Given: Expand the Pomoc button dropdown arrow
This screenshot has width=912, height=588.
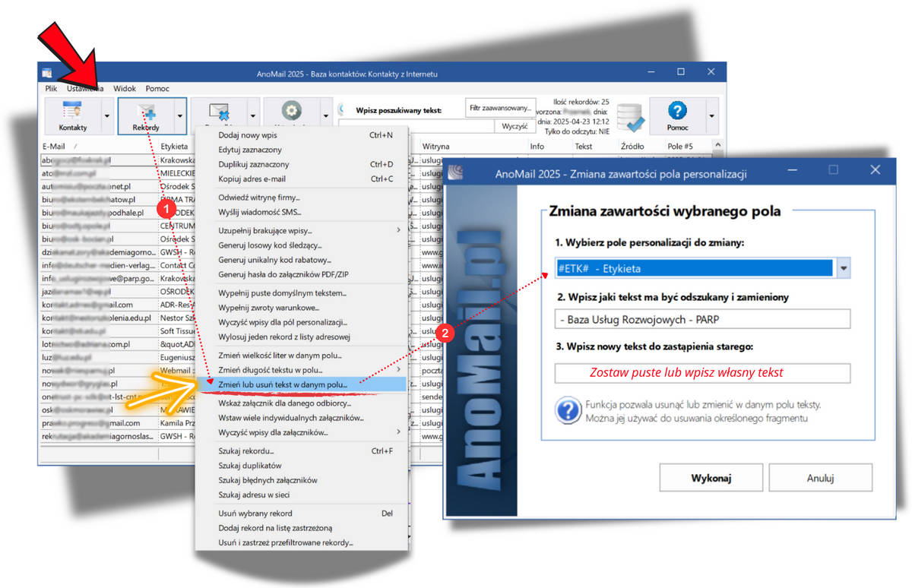Looking at the screenshot, I should 711,116.
